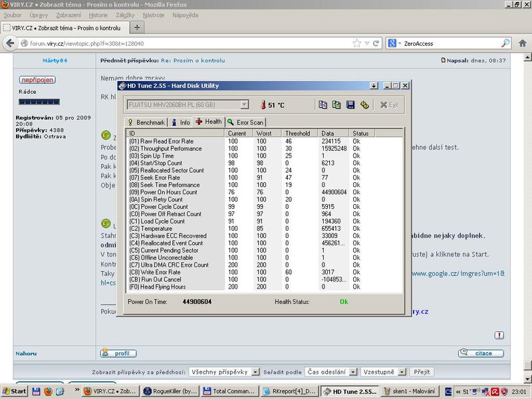
Task: Open the Úpravy menu
Action: pos(39,15)
